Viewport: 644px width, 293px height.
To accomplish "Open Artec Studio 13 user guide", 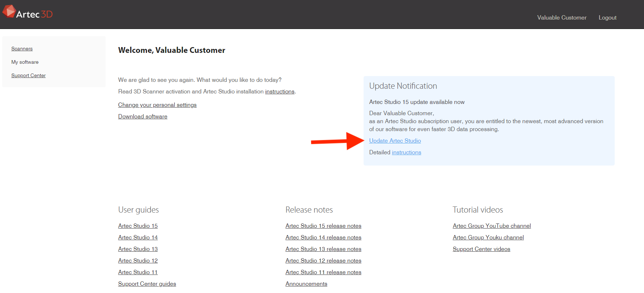I will pyautogui.click(x=138, y=249).
